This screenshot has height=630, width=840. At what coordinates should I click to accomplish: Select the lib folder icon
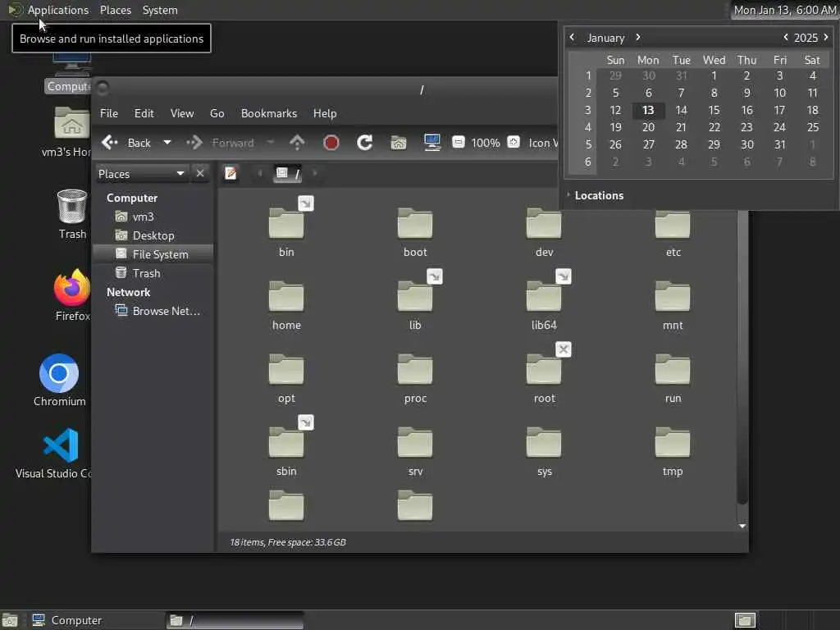[x=415, y=296]
